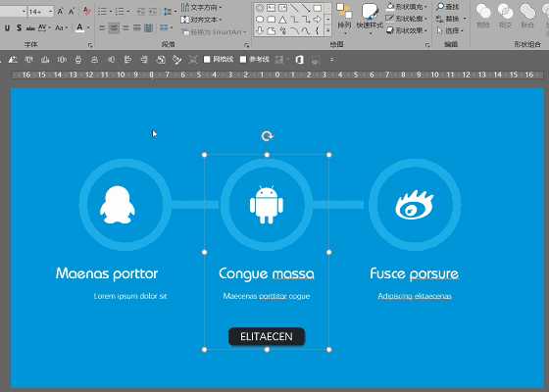Screen dimensions: 549x392
Task: Open the line spacing menu
Action: [x=170, y=12]
